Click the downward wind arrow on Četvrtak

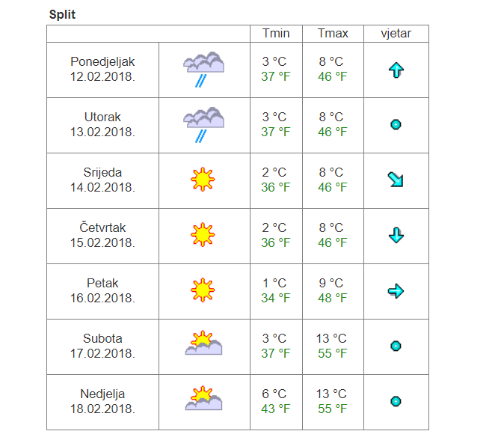point(396,236)
